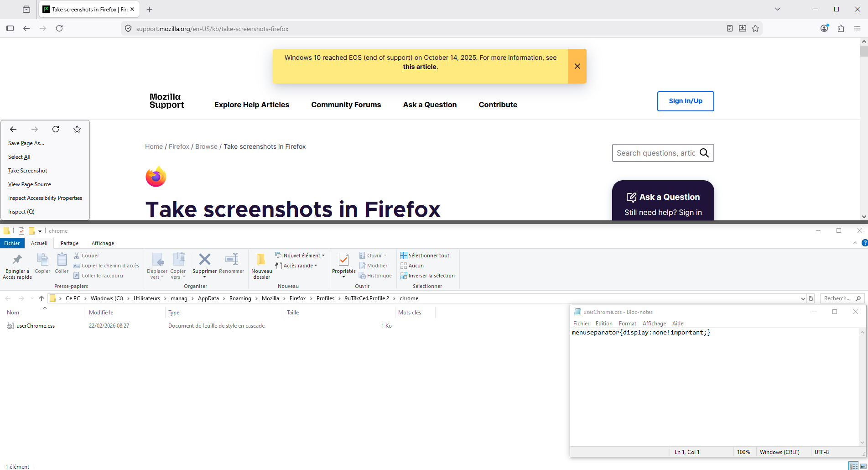Select Take Screenshot in context menu
Image resolution: width=868 pixels, height=470 pixels.
(x=28, y=171)
